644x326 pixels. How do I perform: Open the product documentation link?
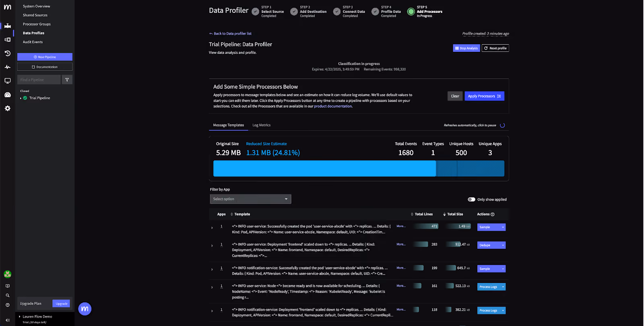[x=333, y=106]
